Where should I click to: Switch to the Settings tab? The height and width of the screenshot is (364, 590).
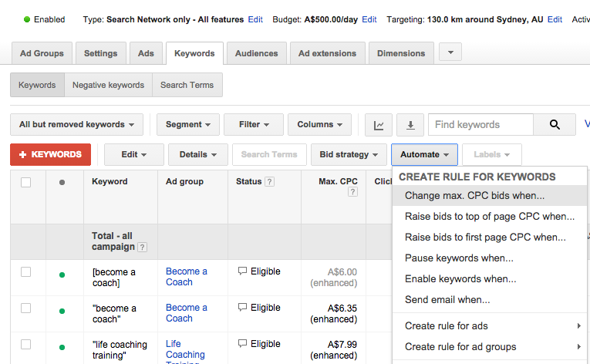pos(100,53)
